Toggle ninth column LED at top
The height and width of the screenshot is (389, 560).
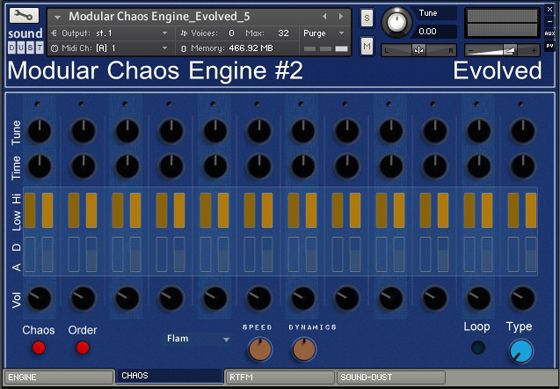(389, 105)
